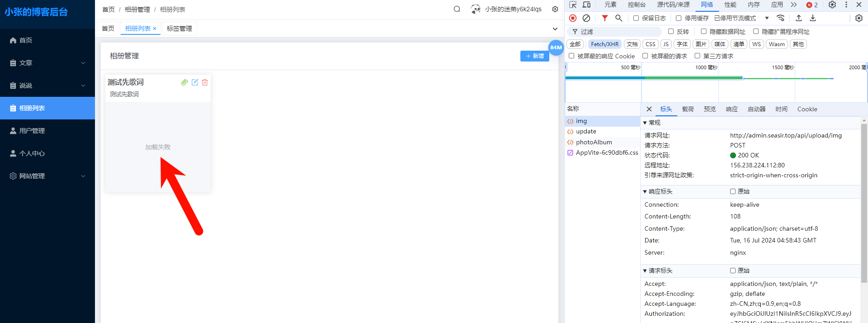Open the 预览 request tab
The image size is (868, 323).
pos(710,109)
